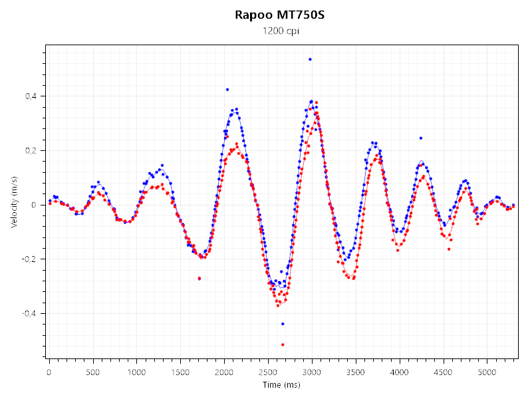Click the blue outlier point above the 2000 ms peak

pos(227,90)
